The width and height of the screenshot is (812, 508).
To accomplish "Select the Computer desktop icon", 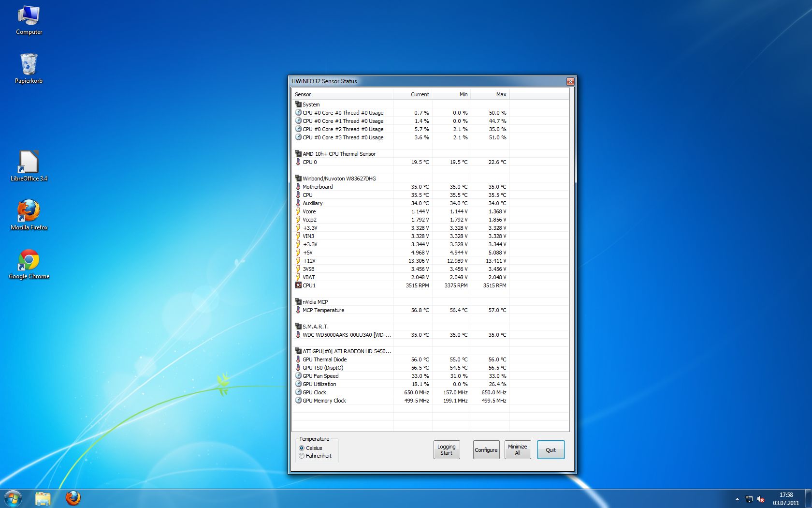I will tap(29, 20).
